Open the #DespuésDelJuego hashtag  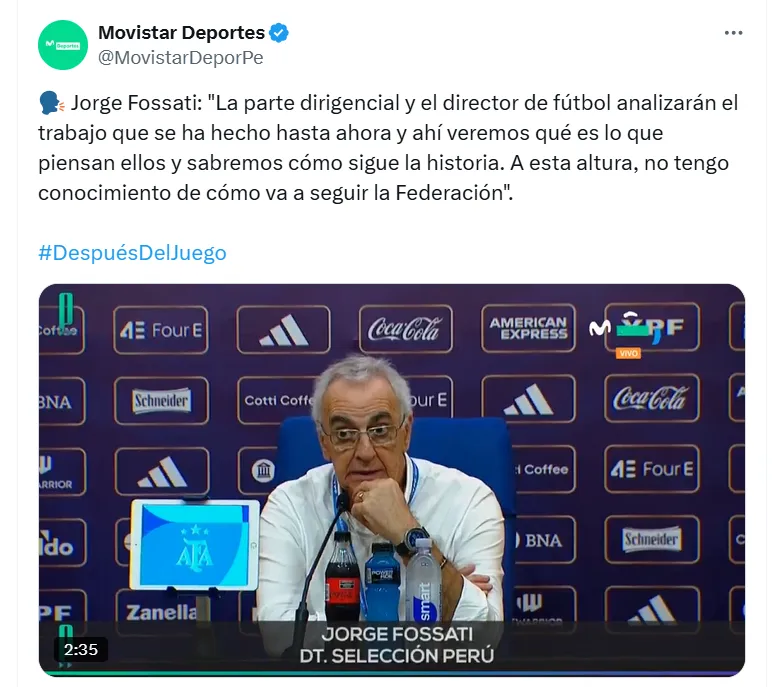pos(133,253)
